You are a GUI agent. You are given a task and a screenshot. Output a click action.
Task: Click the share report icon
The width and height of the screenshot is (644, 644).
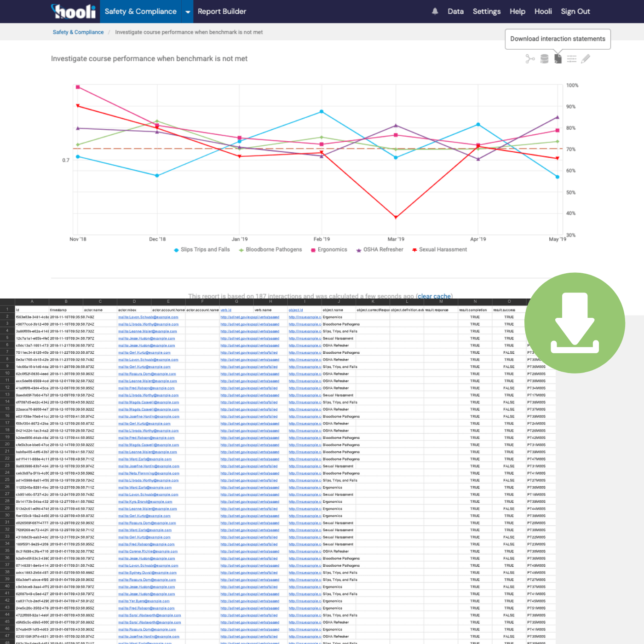pyautogui.click(x=529, y=58)
